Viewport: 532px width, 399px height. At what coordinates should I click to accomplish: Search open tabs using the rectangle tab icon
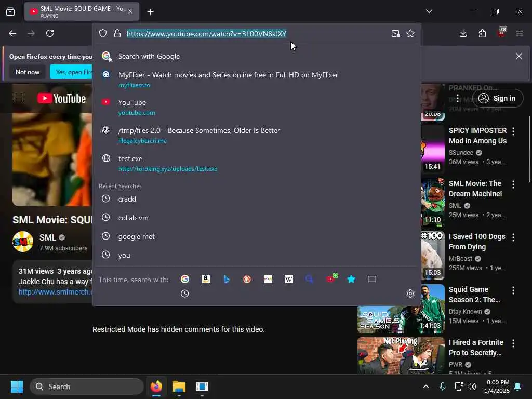[x=372, y=279]
